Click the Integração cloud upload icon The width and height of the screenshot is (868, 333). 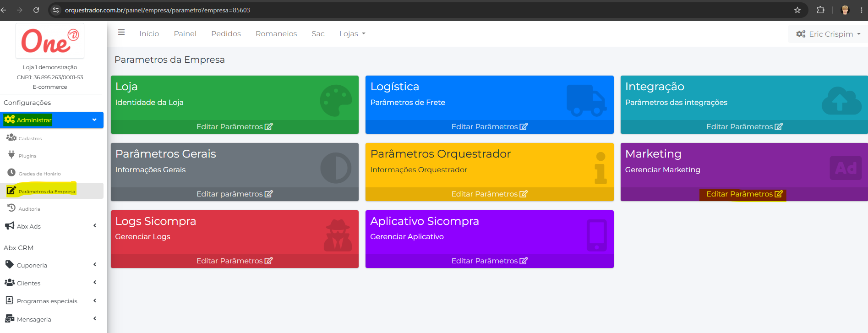[x=841, y=100]
